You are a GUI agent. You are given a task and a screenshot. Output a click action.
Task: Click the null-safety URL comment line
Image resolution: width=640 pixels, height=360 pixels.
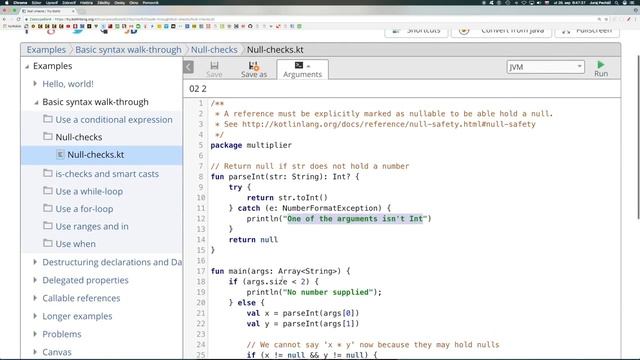(375, 124)
